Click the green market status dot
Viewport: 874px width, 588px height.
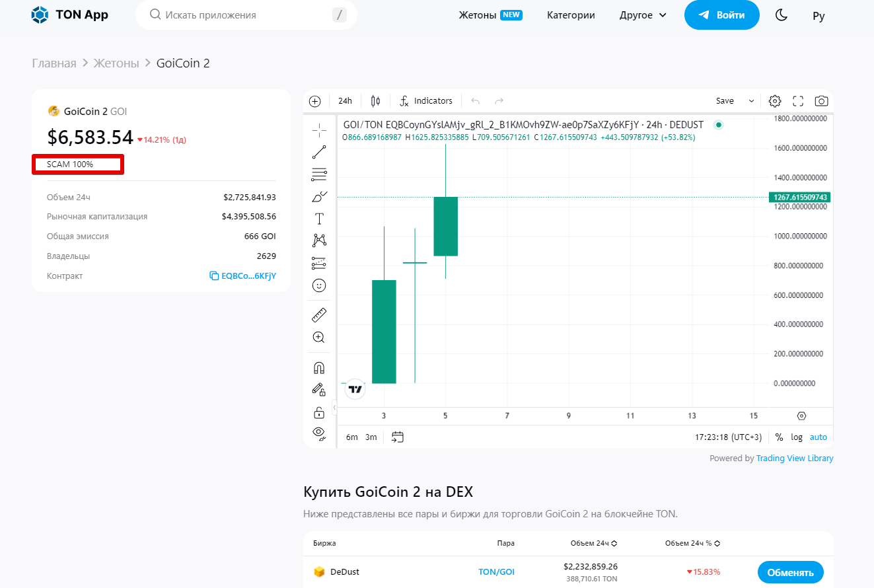pyautogui.click(x=719, y=124)
